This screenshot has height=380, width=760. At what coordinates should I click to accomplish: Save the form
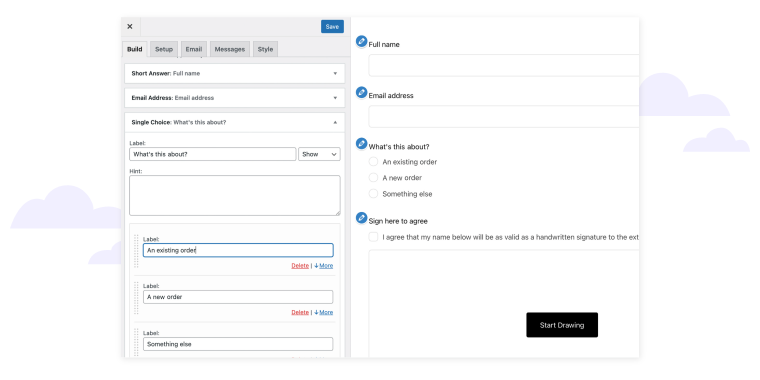[x=332, y=27]
